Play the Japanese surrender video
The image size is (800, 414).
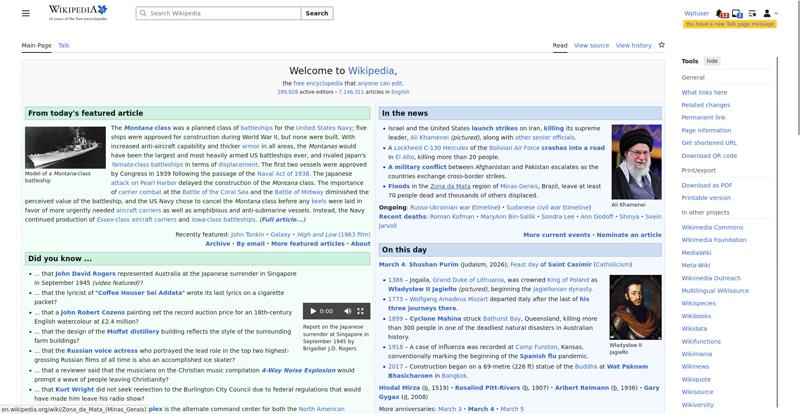tap(311, 311)
